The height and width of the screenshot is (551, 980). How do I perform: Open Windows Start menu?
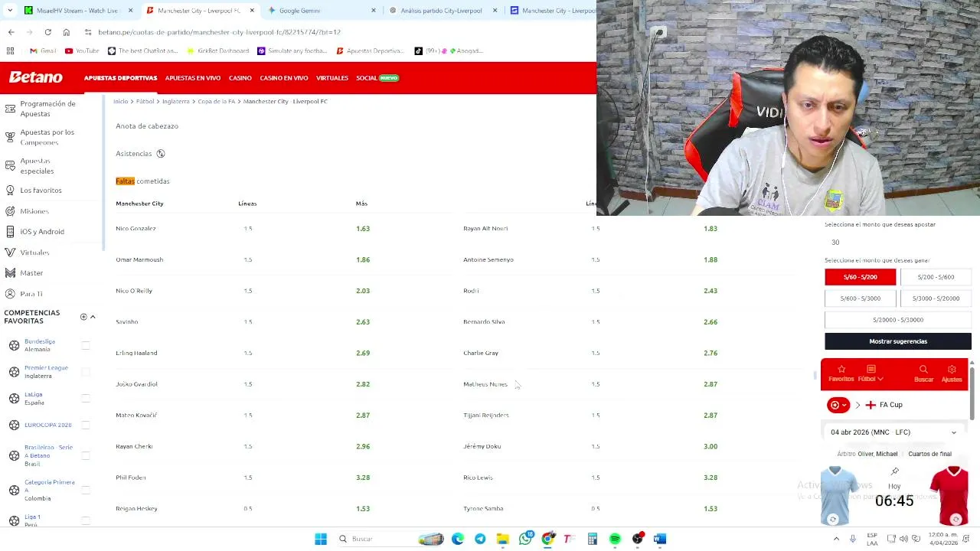coord(321,539)
